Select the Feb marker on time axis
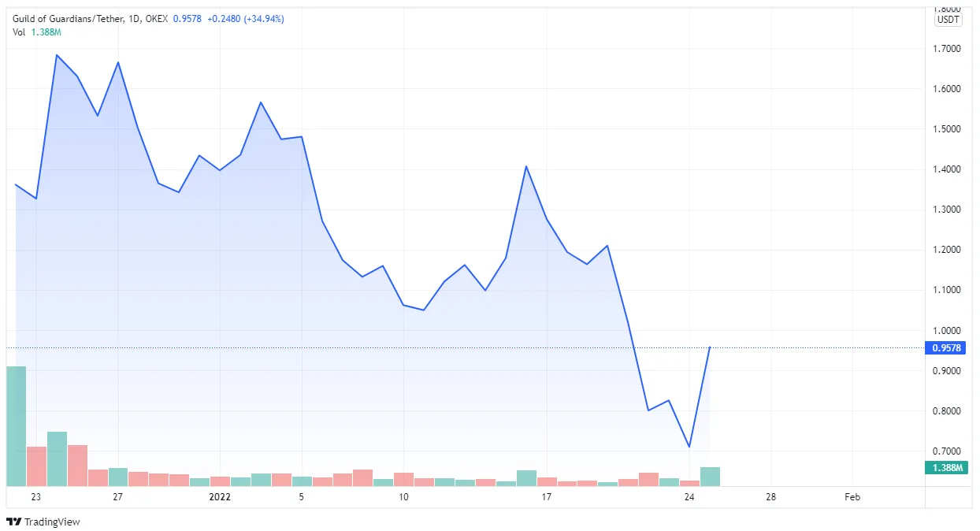This screenshot has width=980, height=531. pos(852,497)
